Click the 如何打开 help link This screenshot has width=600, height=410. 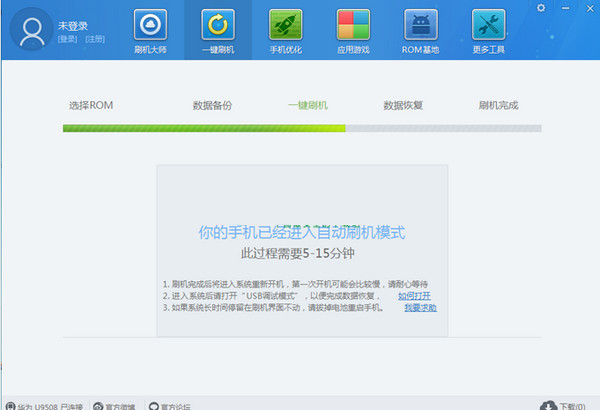point(414,296)
